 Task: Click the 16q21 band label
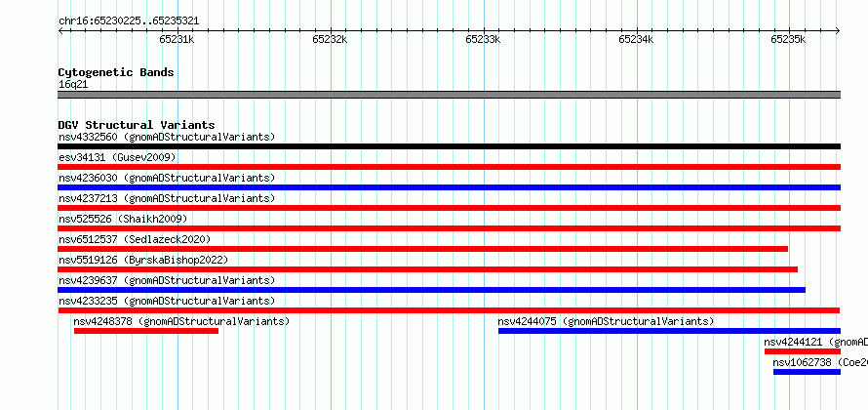point(73,85)
